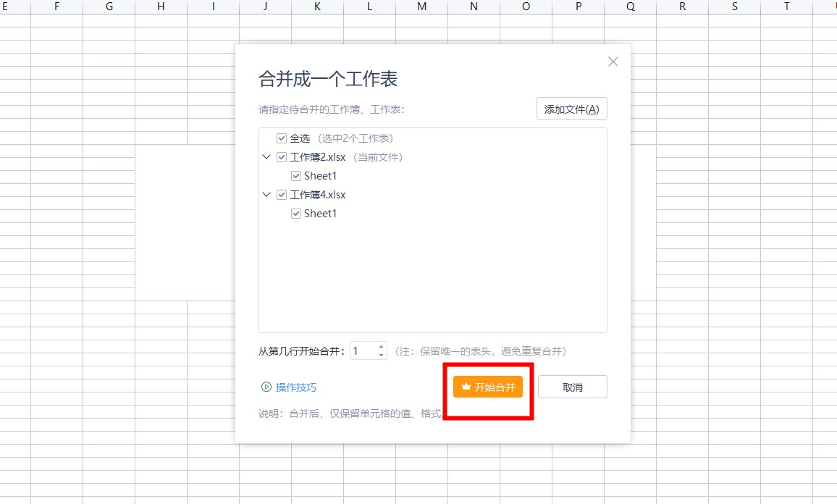Uncheck Sheet1 under 工作簿4.xlsx
This screenshot has height=504, width=837.
coord(296,214)
